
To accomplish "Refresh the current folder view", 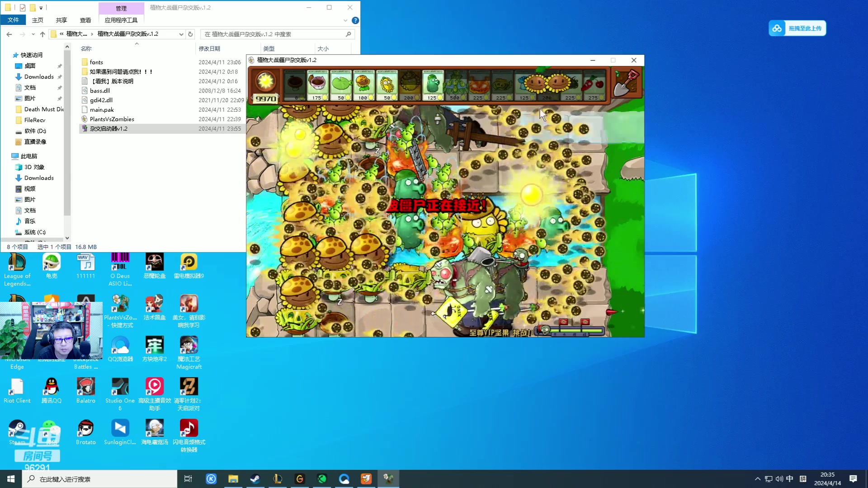I will click(x=190, y=34).
